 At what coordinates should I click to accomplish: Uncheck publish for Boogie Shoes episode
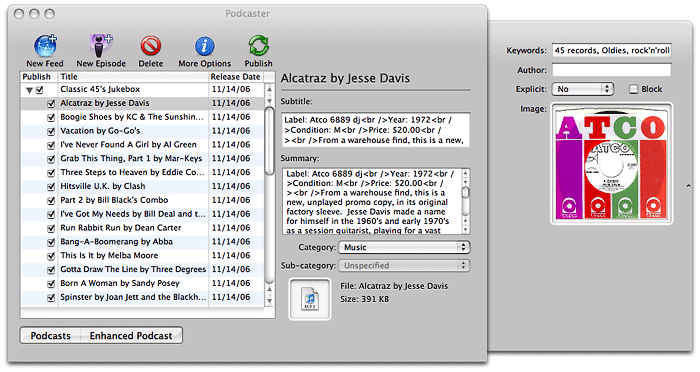click(51, 117)
